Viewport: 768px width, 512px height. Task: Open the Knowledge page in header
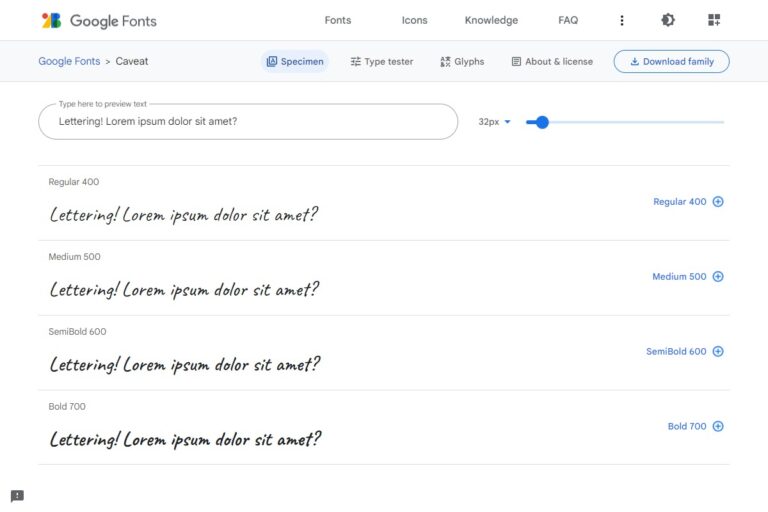tap(491, 20)
